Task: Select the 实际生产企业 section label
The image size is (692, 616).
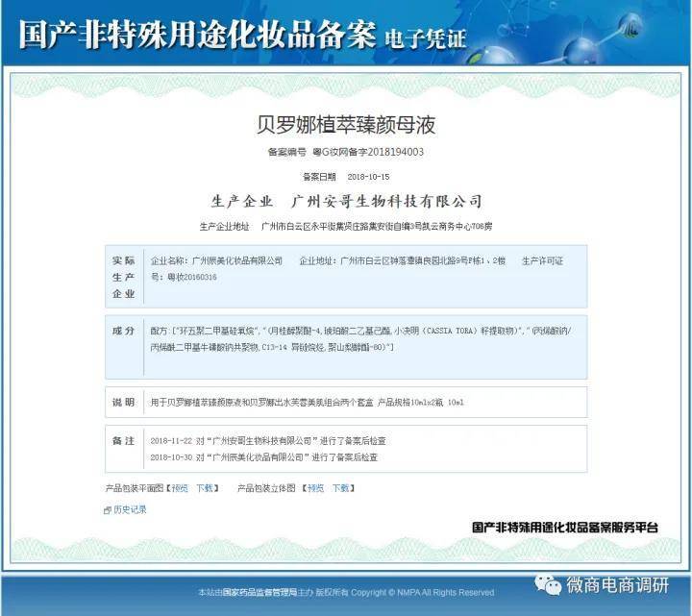Action: pyautogui.click(x=123, y=277)
